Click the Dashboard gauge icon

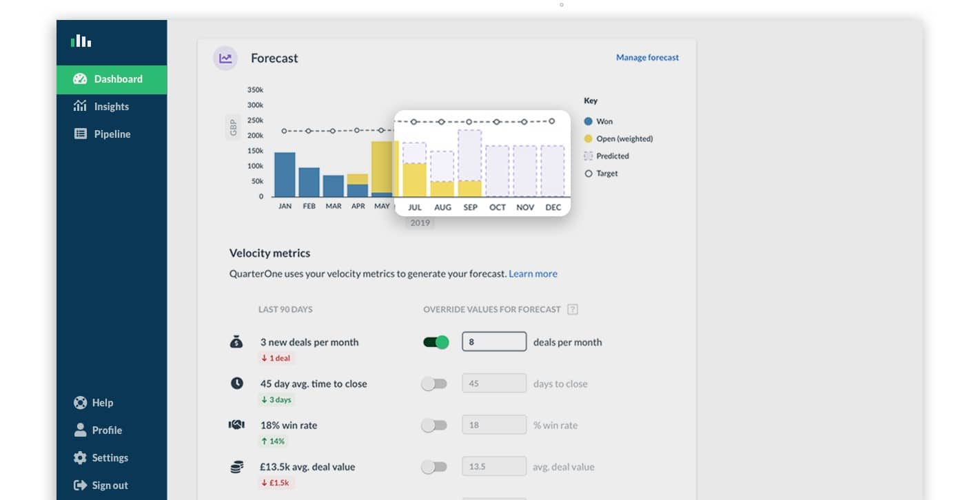click(80, 79)
